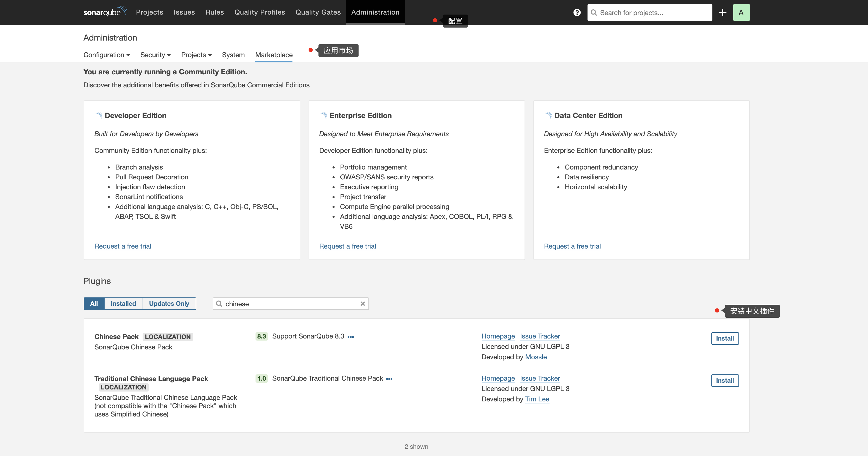This screenshot has width=868, height=456.
Task: Select the Updates Only filter
Action: 169,303
